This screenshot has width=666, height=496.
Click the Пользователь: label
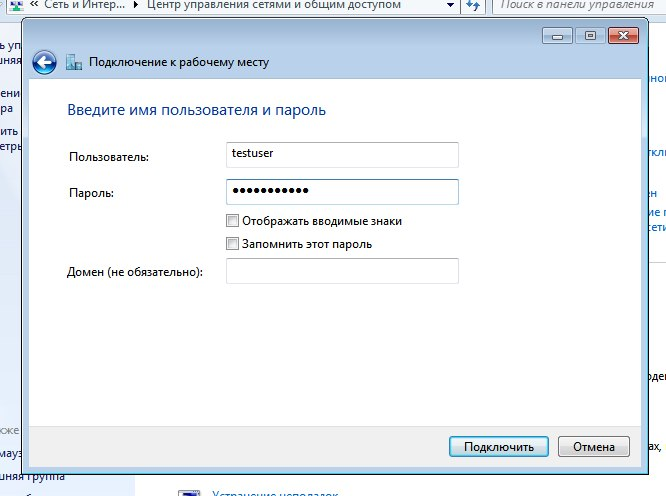tap(109, 157)
